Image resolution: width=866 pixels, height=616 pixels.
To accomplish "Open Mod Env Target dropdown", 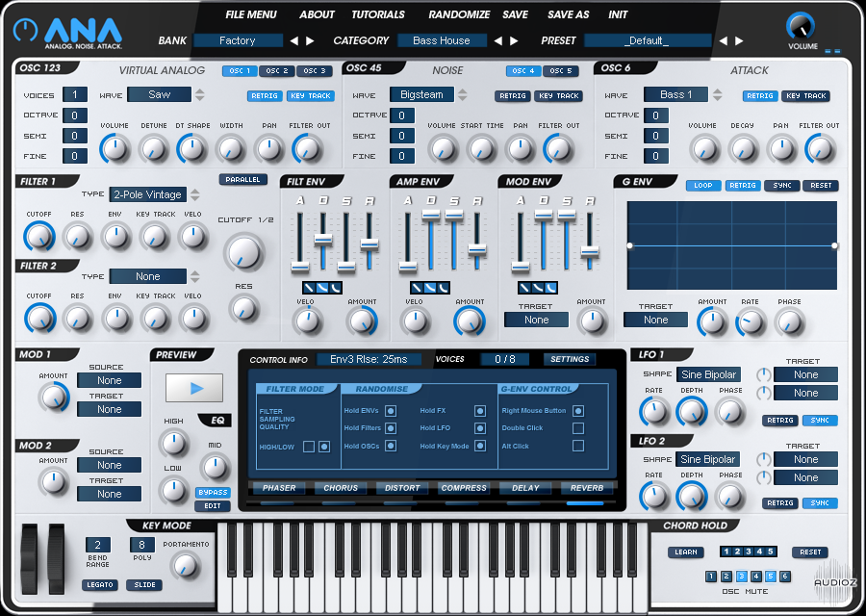I will [536, 320].
